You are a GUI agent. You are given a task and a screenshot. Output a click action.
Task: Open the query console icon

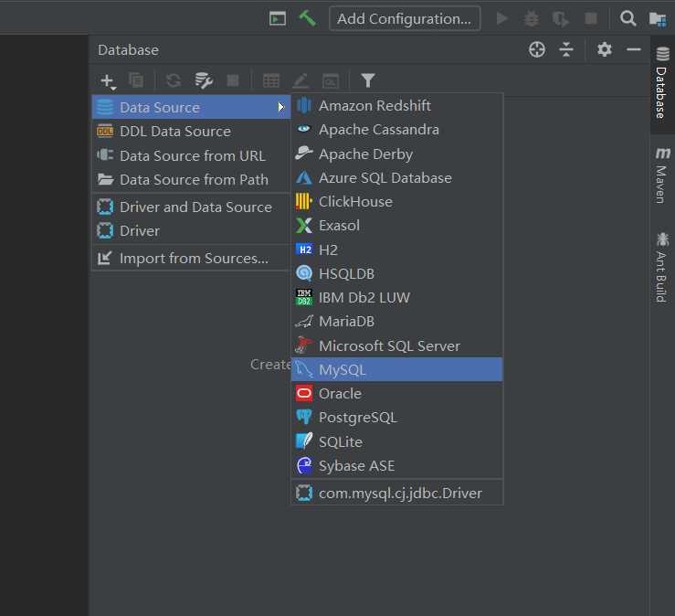click(x=331, y=80)
